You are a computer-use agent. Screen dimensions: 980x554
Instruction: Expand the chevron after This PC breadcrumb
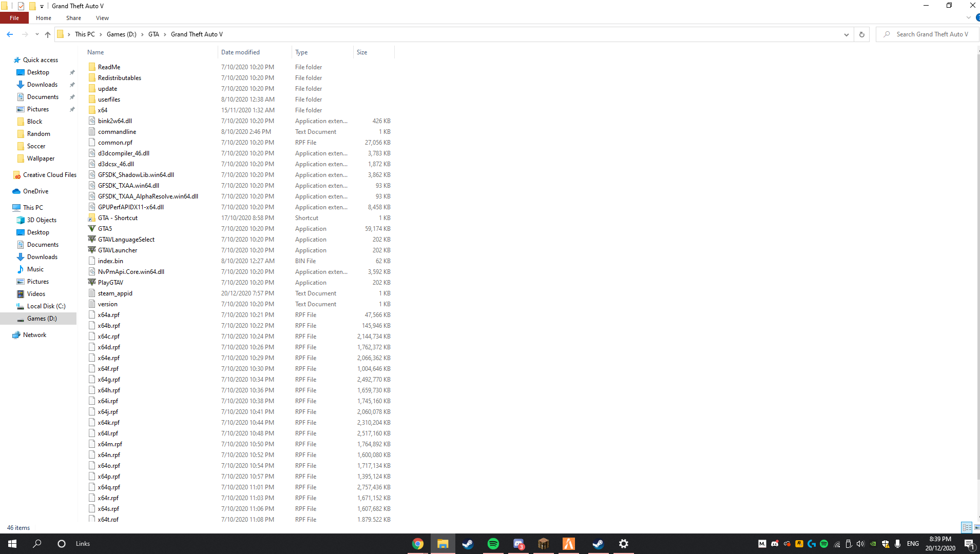coord(101,34)
